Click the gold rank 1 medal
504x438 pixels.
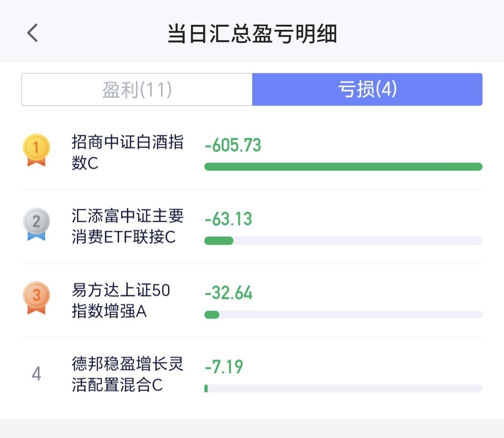[x=36, y=150]
